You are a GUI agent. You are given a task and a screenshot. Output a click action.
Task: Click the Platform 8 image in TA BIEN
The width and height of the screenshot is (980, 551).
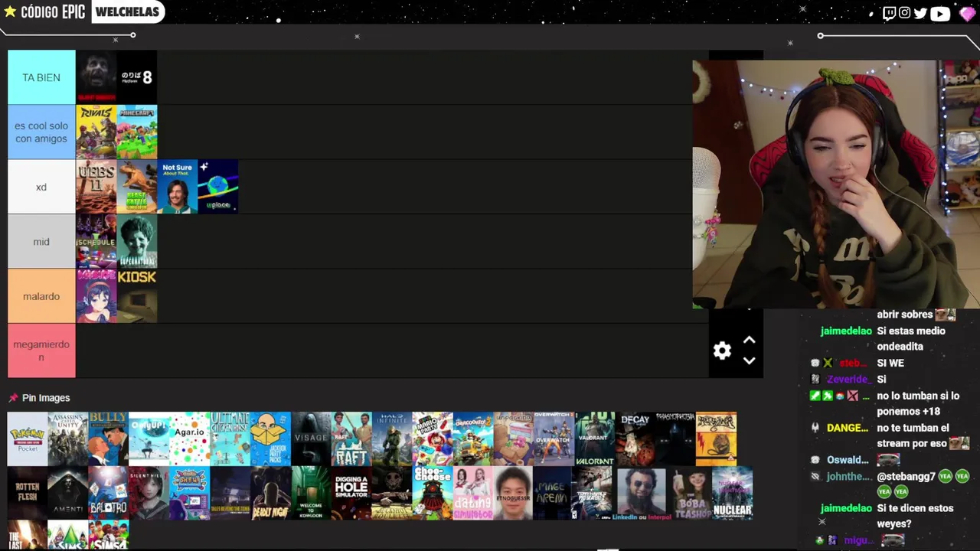click(137, 77)
